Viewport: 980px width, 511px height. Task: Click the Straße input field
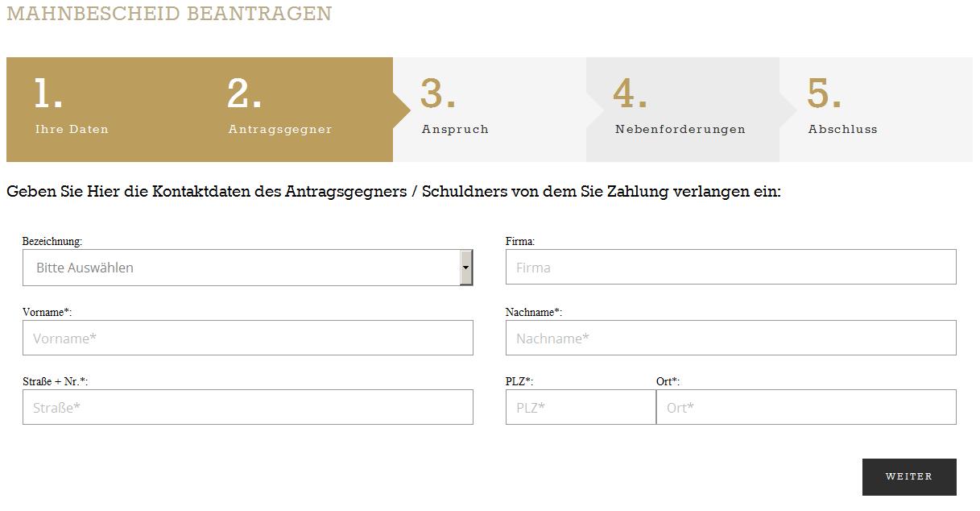[247, 407]
